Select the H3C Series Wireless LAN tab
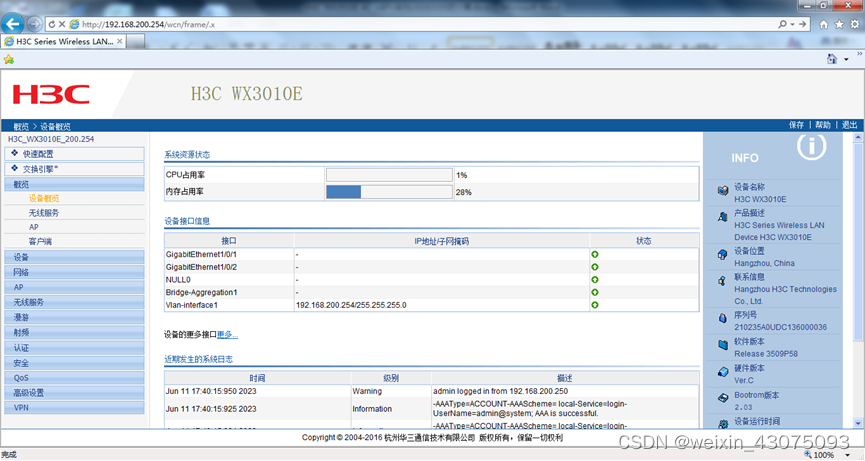 pos(64,41)
